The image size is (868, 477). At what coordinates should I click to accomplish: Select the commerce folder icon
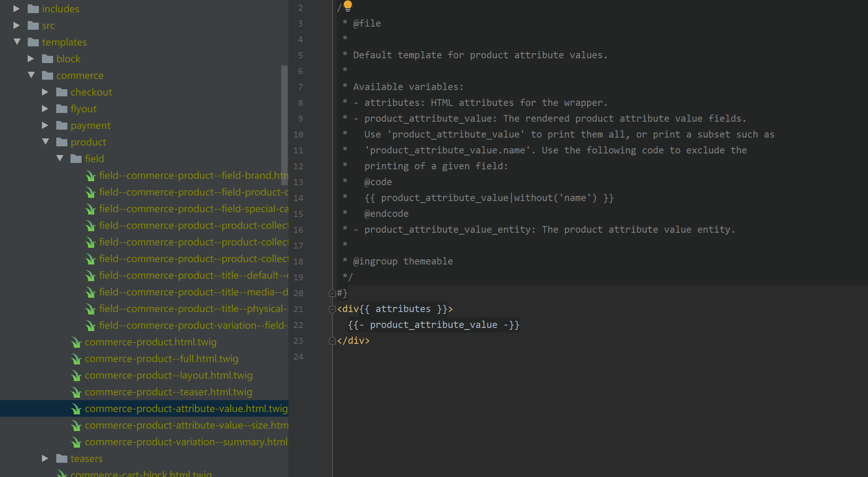tap(48, 75)
